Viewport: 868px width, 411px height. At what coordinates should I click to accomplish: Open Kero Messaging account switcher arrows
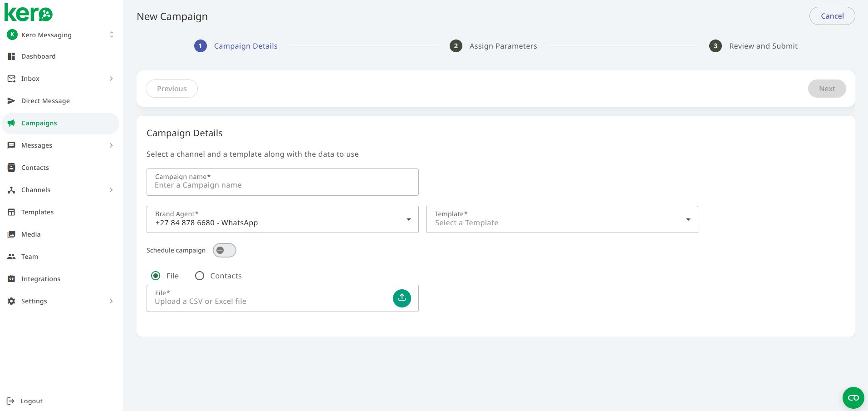pyautogui.click(x=112, y=35)
